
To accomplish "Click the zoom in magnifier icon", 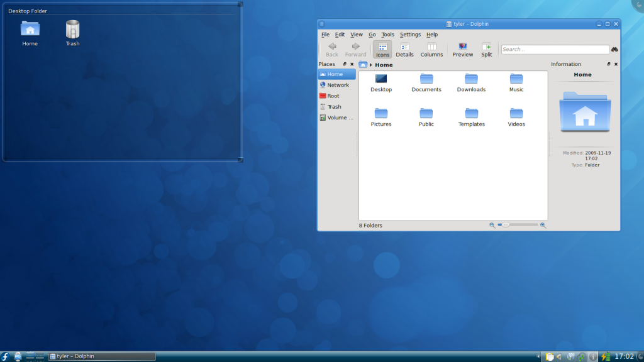I will coord(543,225).
